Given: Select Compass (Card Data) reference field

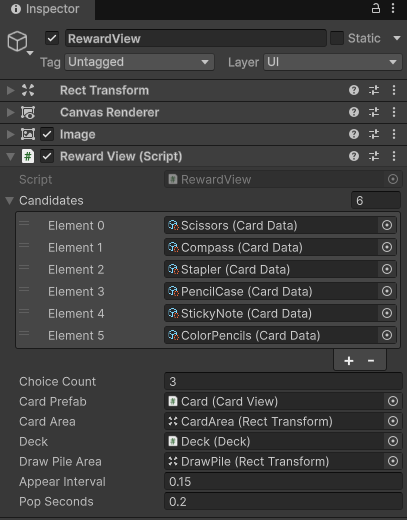Looking at the screenshot, I should click(271, 247).
